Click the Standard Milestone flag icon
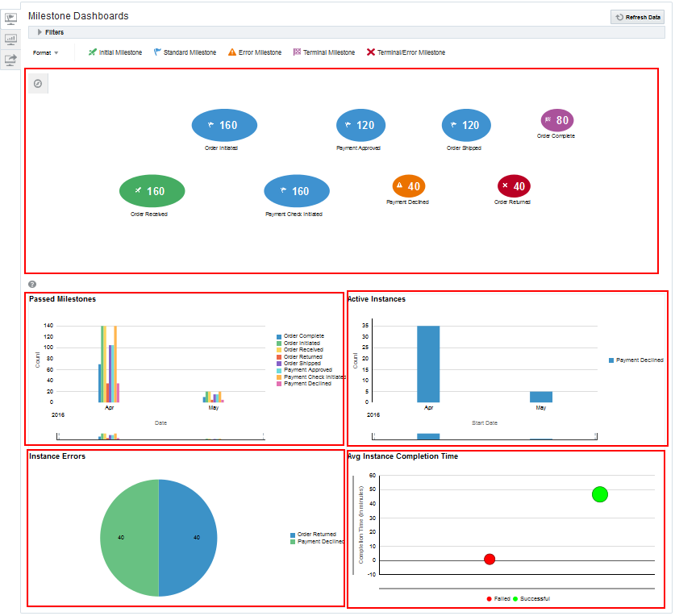Screen dimensions: 675x616 (157, 52)
